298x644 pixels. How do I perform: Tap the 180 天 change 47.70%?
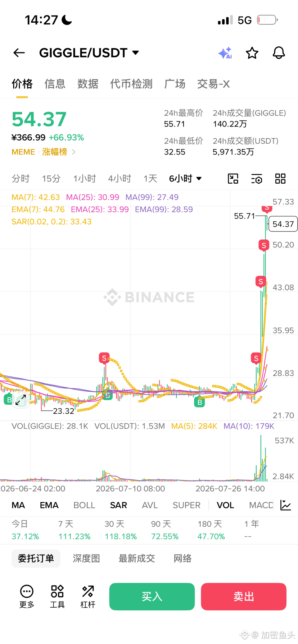click(x=211, y=537)
